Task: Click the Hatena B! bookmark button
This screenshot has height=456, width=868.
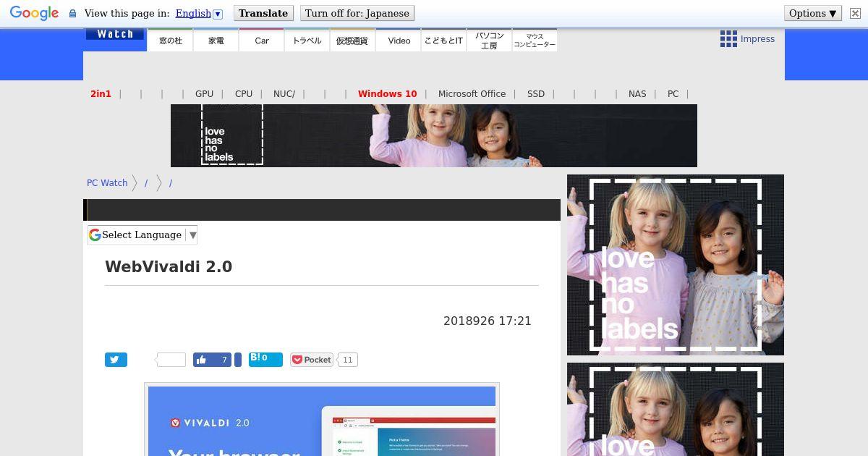Action: click(x=265, y=359)
